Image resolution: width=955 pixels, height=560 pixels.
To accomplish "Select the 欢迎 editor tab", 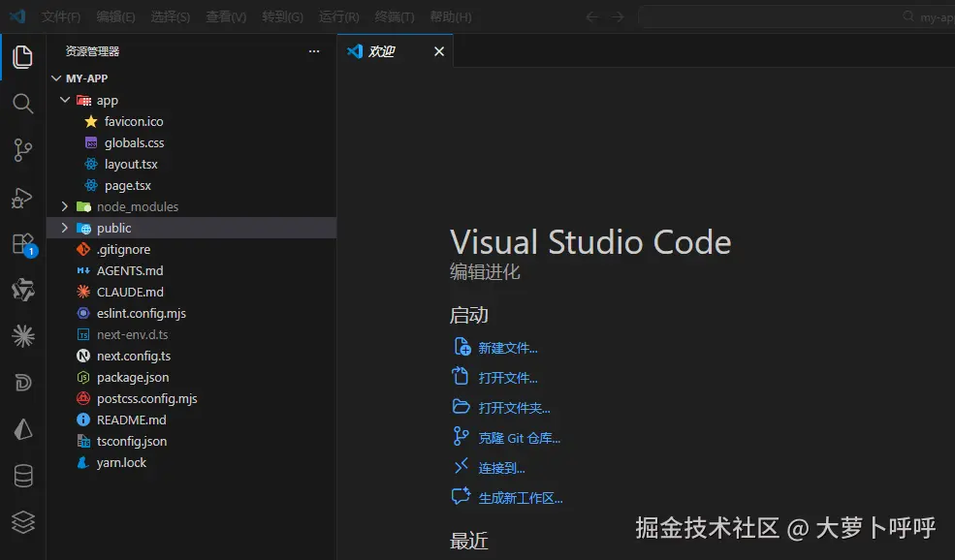I will coord(395,51).
